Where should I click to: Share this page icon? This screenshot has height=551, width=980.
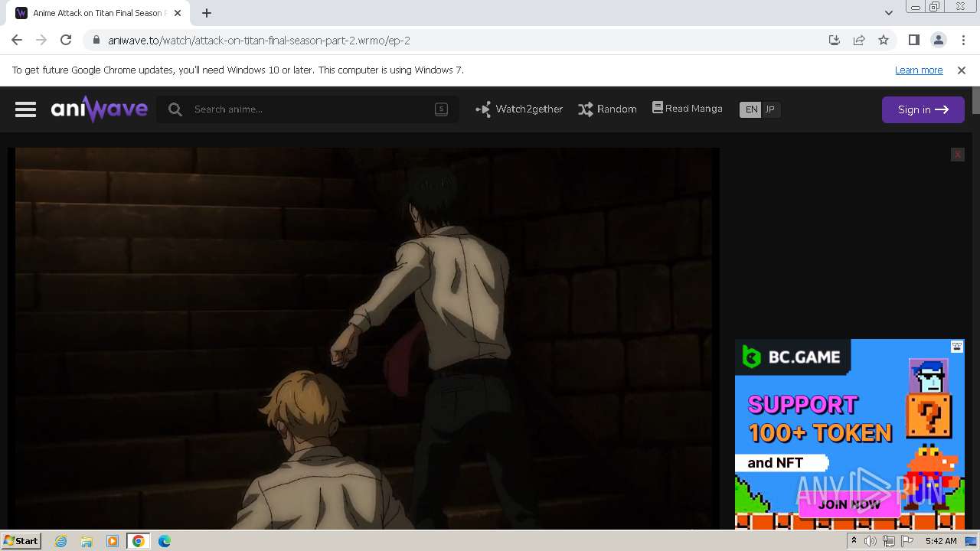point(859,40)
